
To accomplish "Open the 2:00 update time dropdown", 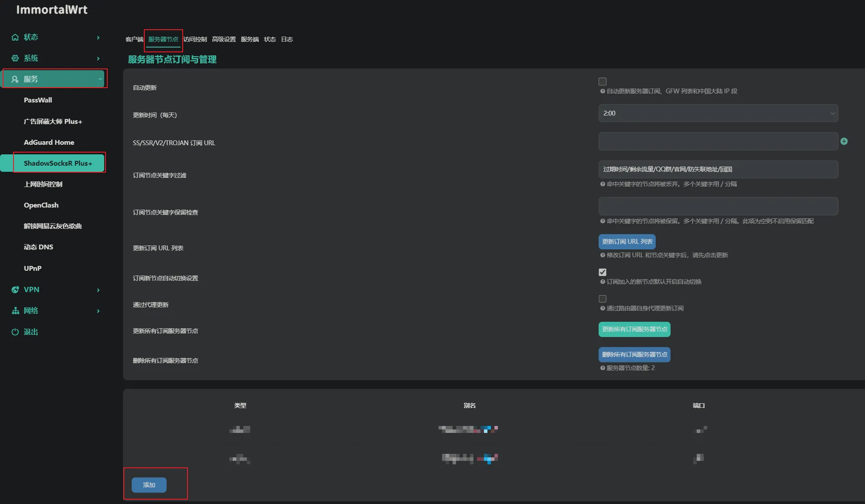I will click(x=718, y=113).
